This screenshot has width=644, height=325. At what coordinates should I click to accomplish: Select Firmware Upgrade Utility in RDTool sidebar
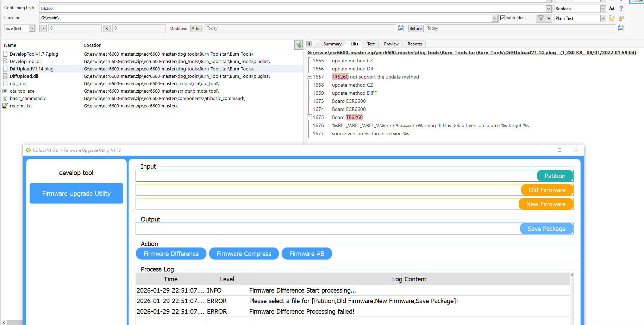(76, 193)
